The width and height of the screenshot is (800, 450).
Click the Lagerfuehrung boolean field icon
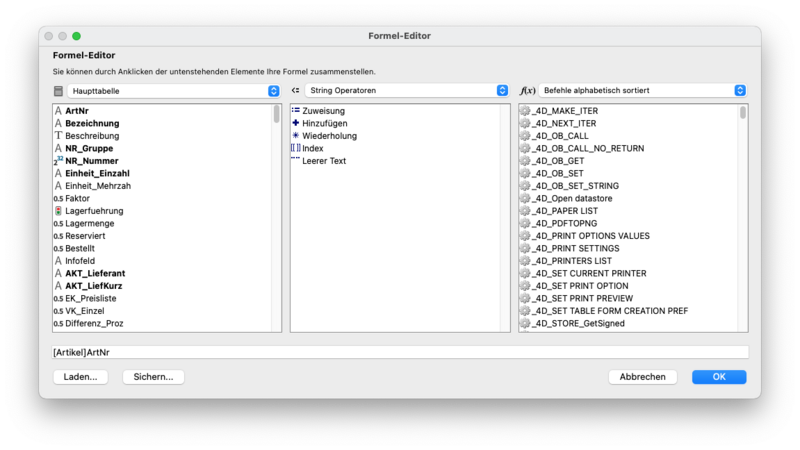(x=58, y=211)
